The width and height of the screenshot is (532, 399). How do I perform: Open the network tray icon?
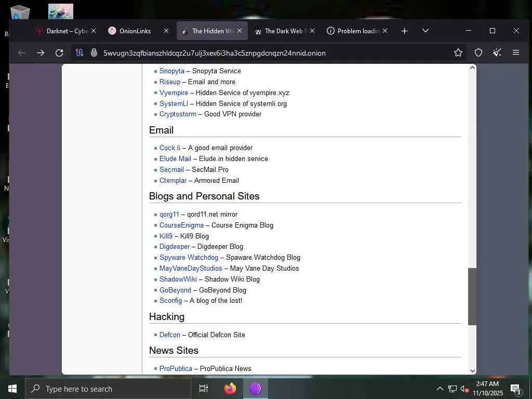click(x=453, y=389)
